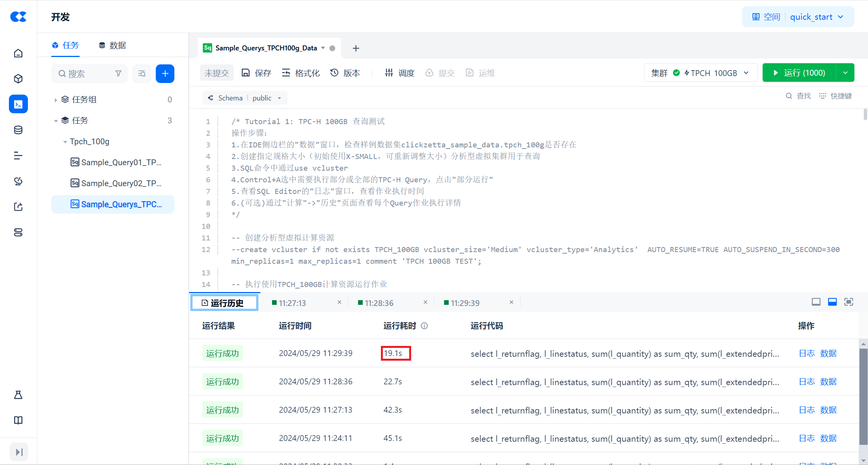Click the home icon in left sidebar
This screenshot has width=868, height=465.
click(18, 53)
